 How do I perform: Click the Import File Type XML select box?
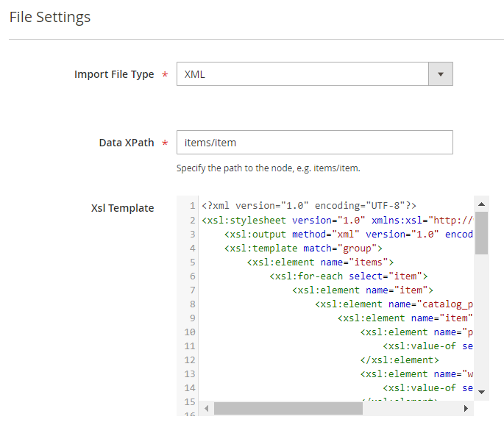coord(315,74)
